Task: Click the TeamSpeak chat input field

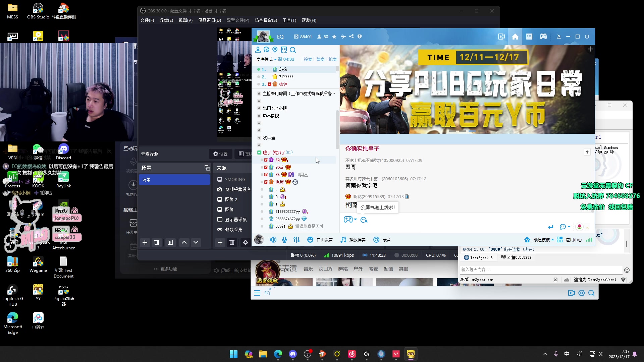Action: 541,269
